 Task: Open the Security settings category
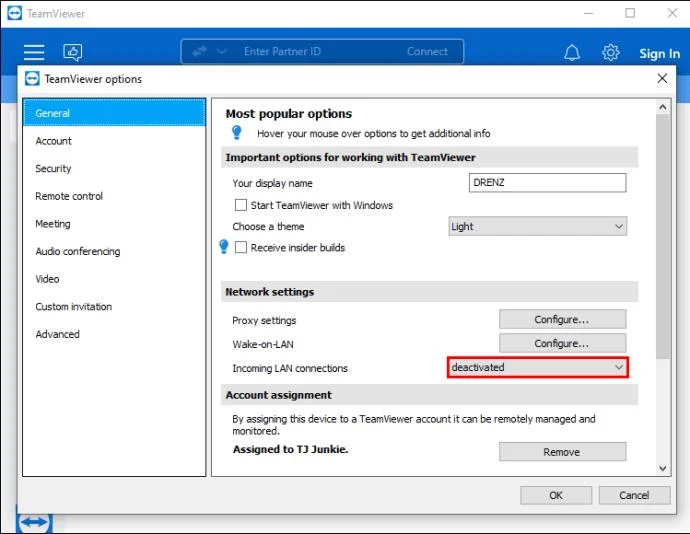click(114, 169)
